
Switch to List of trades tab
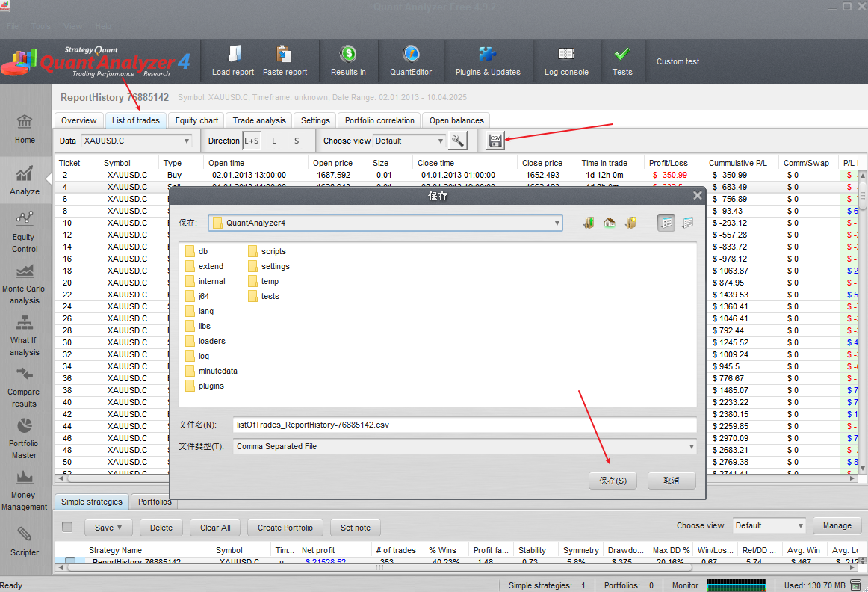coord(136,120)
